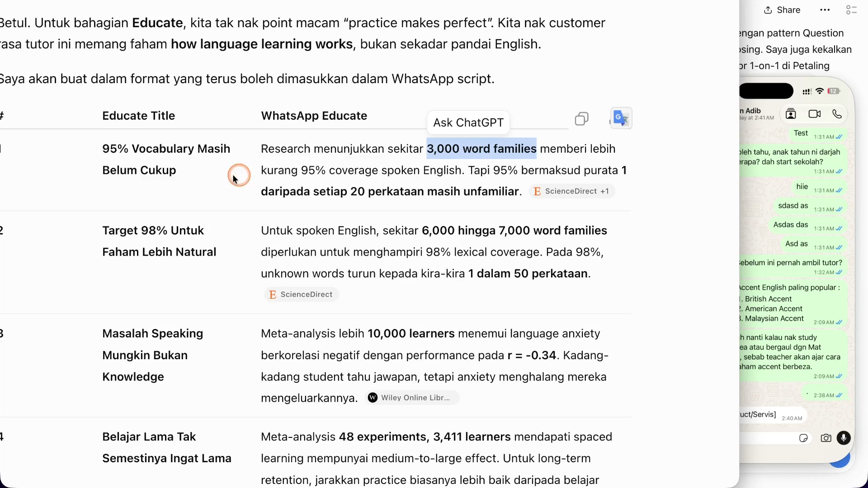The height and width of the screenshot is (488, 868).
Task: Click 'Accent English paling popular' message
Action: pyautogui.click(x=793, y=303)
